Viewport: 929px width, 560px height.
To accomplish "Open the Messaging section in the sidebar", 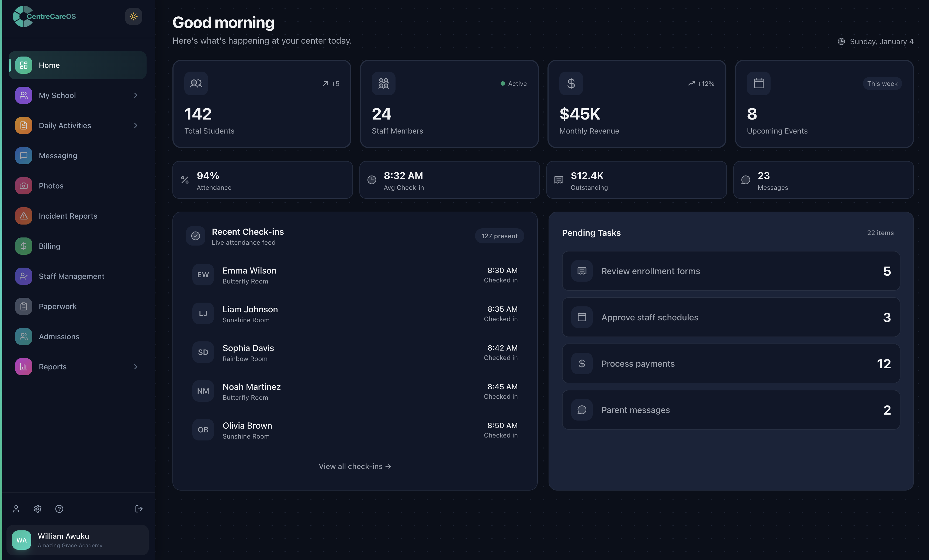I will point(58,155).
